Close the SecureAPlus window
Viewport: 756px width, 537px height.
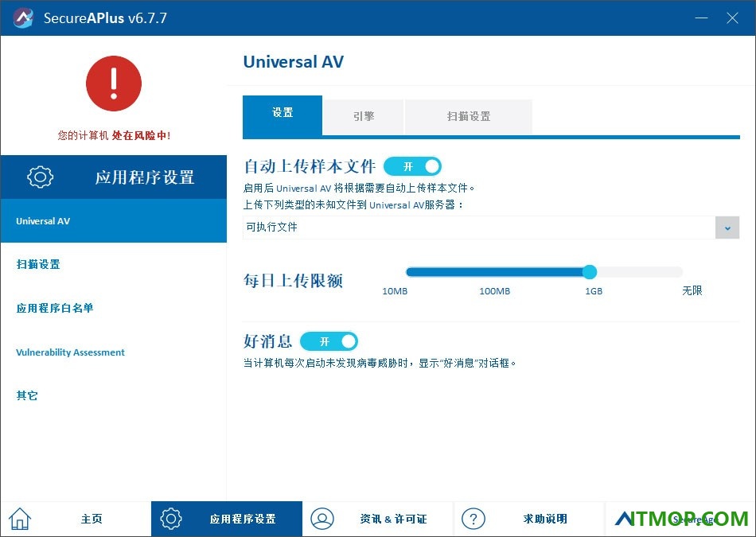click(732, 18)
